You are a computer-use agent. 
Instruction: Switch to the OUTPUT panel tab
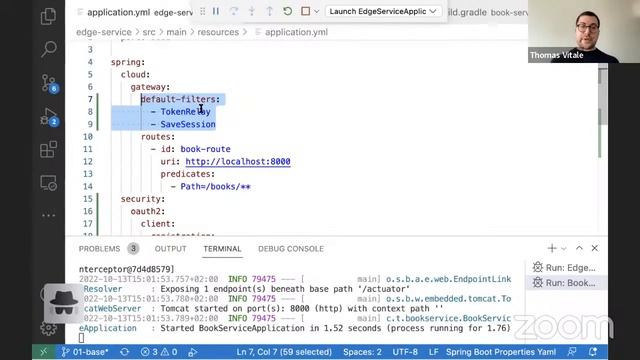tap(170, 249)
